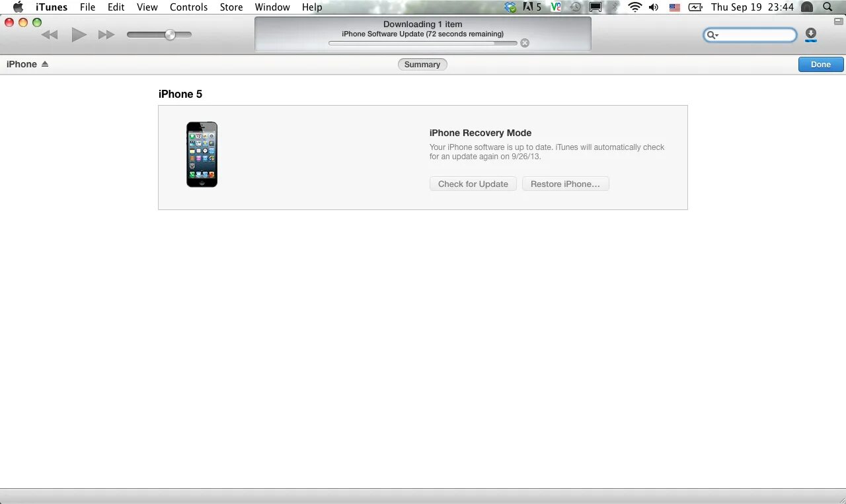846x504 pixels.
Task: Open search options magnifier dropdown
Action: (x=712, y=35)
